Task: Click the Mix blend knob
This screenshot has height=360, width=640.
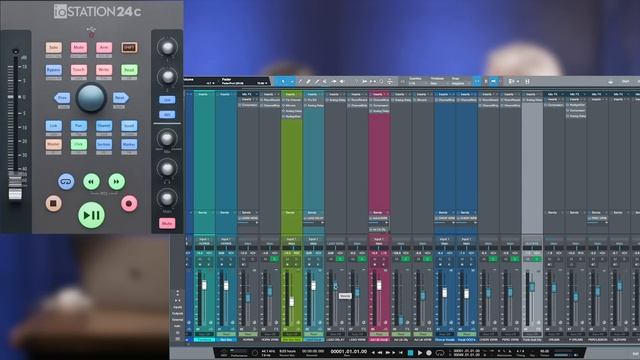Action: click(167, 138)
